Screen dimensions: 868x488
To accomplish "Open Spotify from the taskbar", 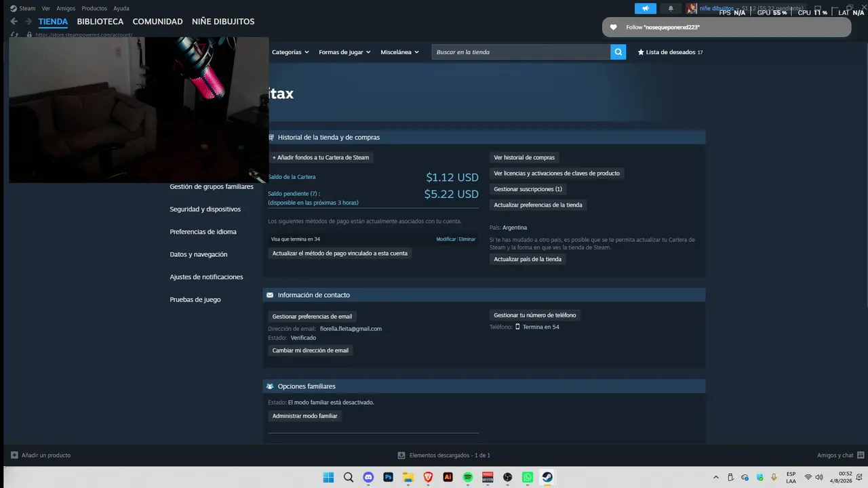I will pyautogui.click(x=468, y=477).
